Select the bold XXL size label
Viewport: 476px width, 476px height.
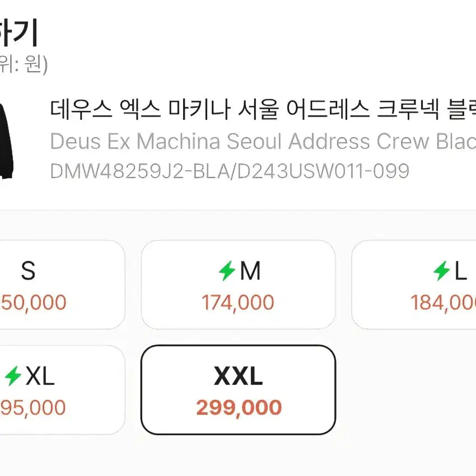point(238,377)
